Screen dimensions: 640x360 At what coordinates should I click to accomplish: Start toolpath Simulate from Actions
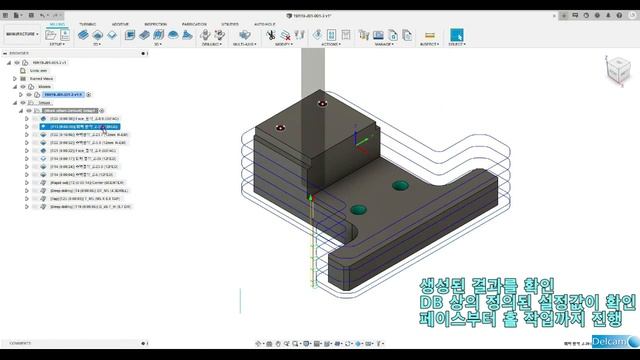point(317,35)
